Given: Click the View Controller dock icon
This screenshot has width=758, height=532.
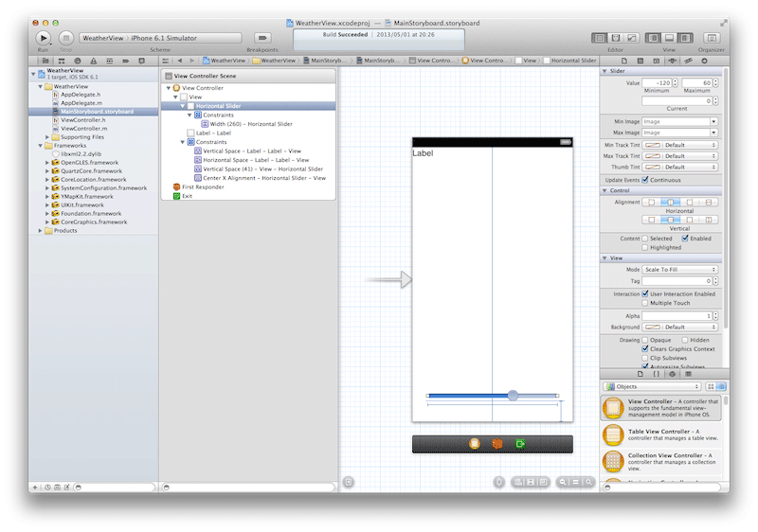Looking at the screenshot, I should [475, 444].
